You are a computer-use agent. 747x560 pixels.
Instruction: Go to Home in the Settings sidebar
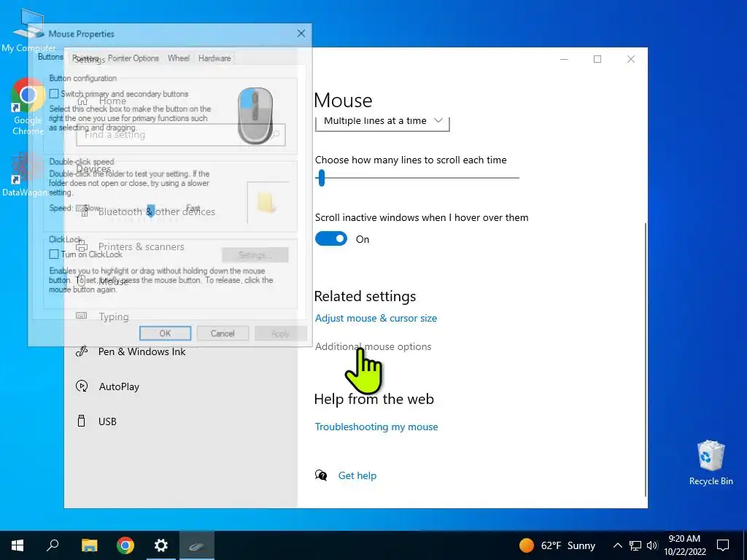[x=112, y=101]
